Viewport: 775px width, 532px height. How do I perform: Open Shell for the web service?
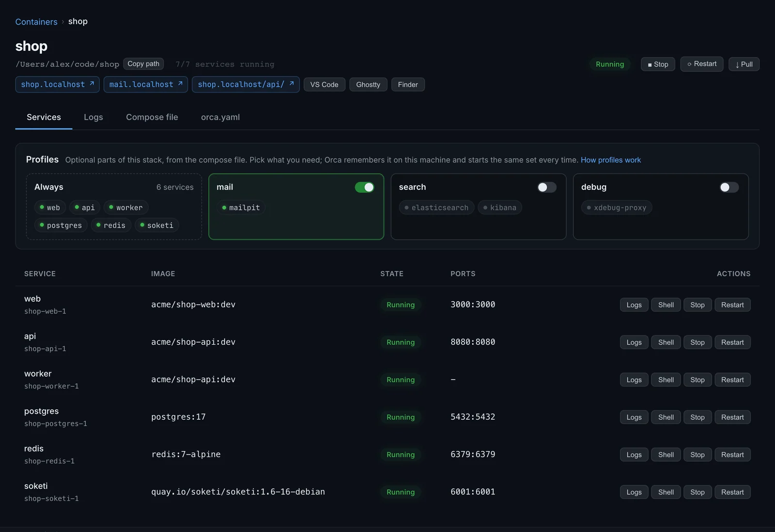(x=666, y=305)
